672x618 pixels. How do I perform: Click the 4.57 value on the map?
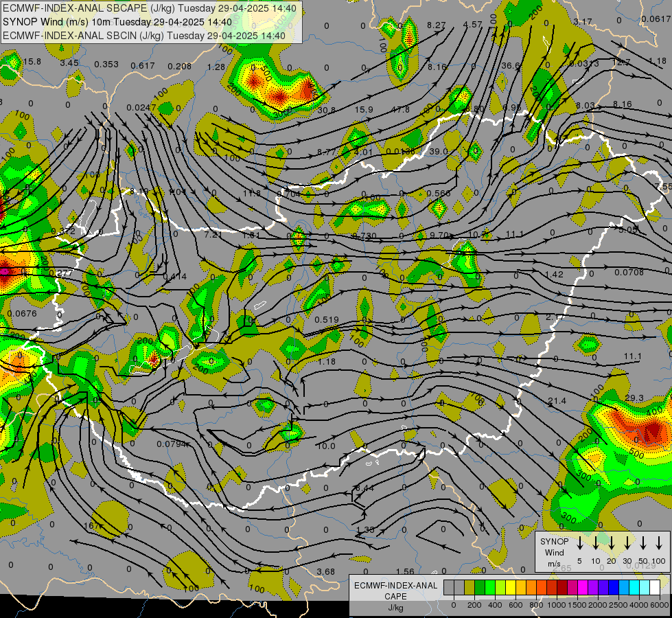coord(473,25)
